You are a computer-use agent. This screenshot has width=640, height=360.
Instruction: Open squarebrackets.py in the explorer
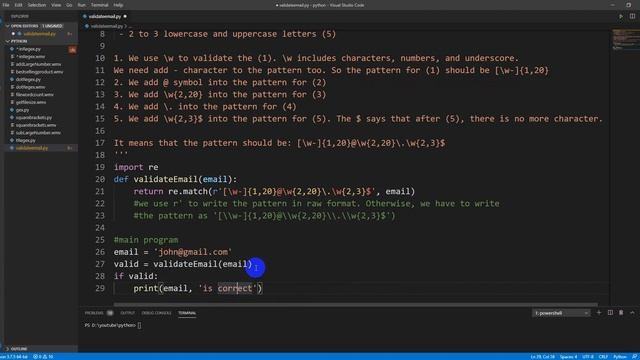click(33, 118)
